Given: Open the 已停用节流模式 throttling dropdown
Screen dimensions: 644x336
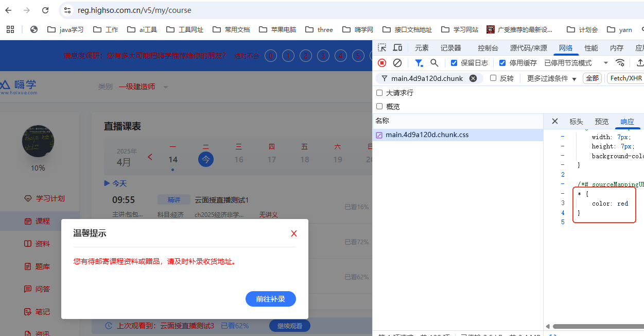Looking at the screenshot, I should [576, 63].
